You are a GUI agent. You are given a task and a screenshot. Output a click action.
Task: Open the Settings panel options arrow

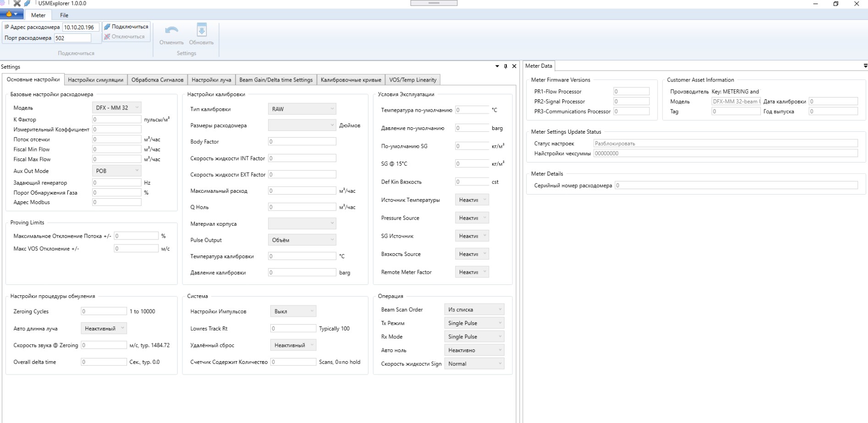tap(497, 66)
